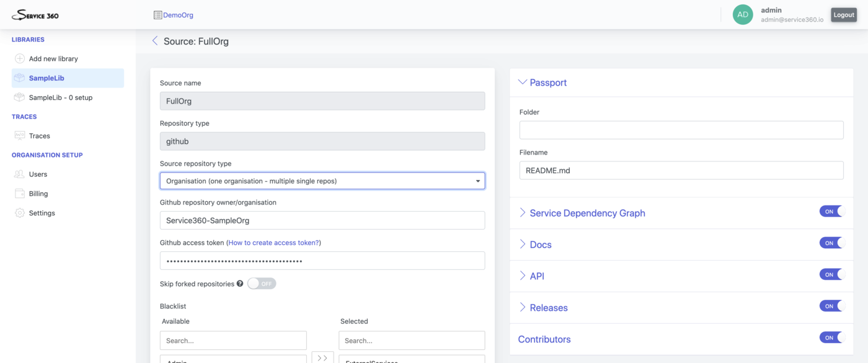Click the Source: FullOrg page heading

coord(196,42)
